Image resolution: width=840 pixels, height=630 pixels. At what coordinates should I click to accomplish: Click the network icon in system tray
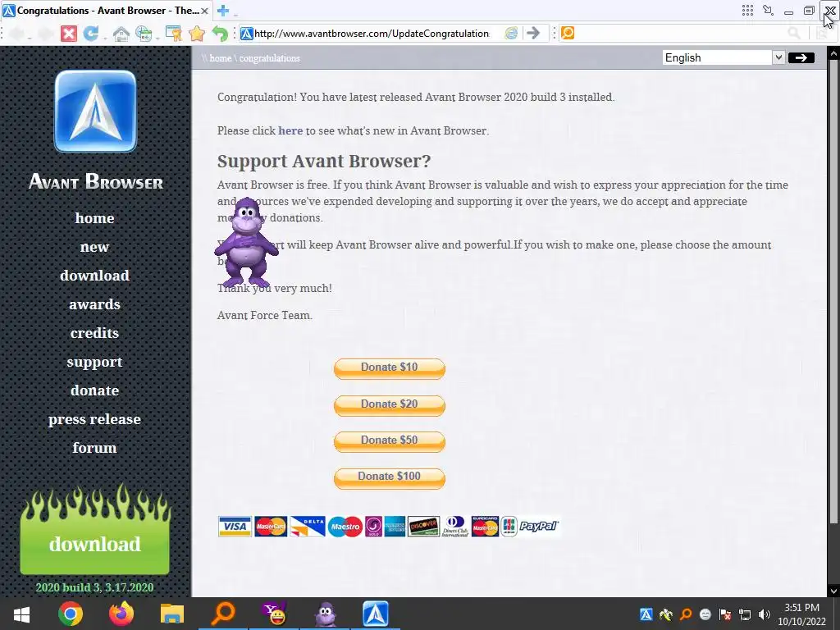point(745,614)
